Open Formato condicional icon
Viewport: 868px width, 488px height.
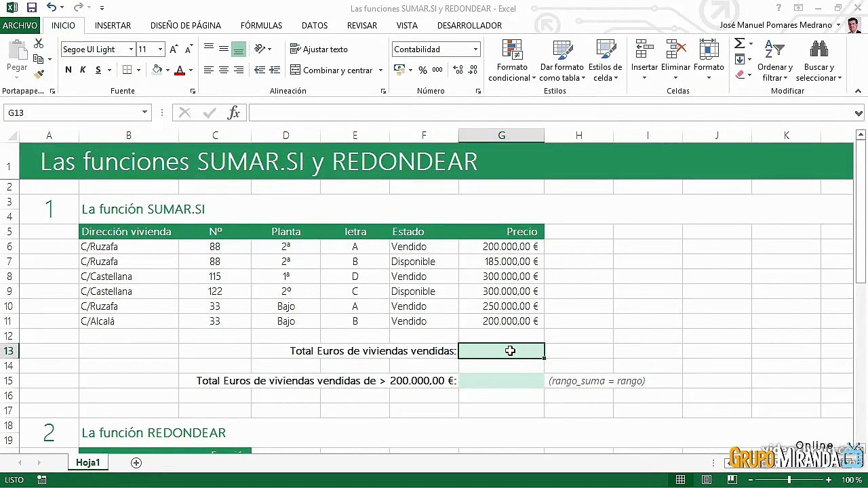coord(512,49)
